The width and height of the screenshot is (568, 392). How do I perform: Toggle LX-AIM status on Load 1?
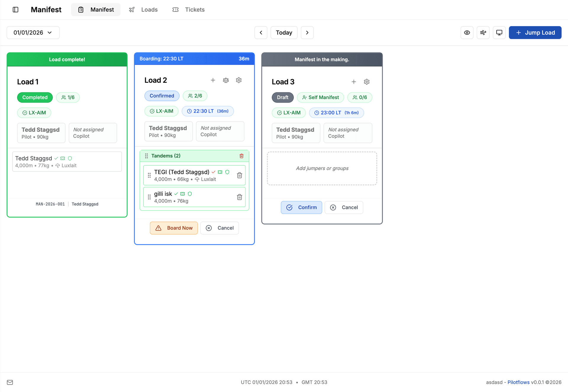point(34,113)
